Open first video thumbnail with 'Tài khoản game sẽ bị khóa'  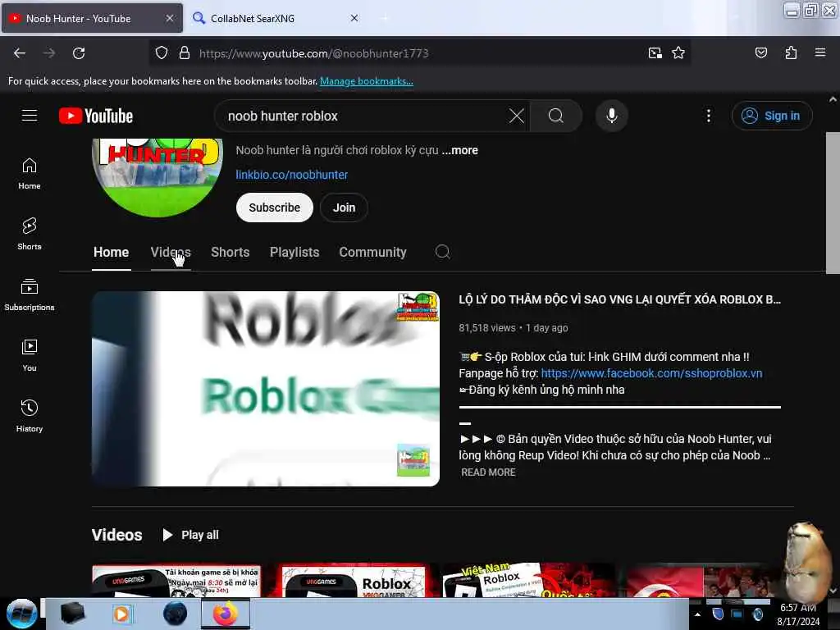point(177,581)
